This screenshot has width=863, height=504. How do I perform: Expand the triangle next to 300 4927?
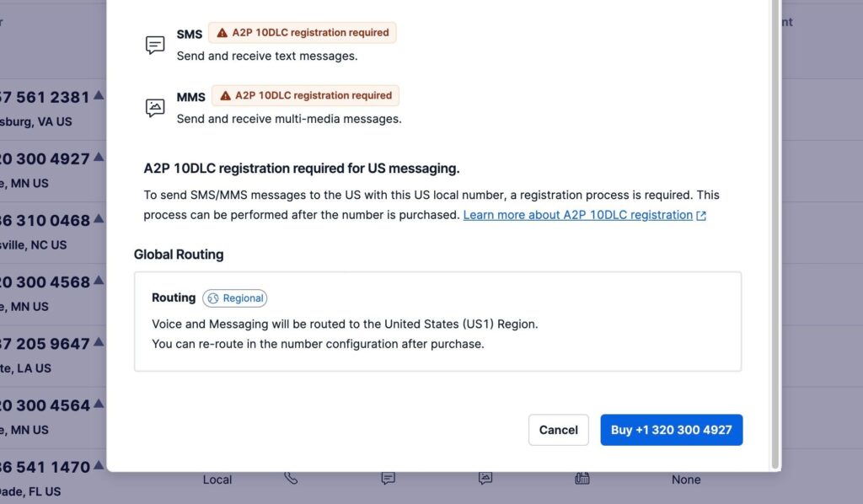click(x=99, y=157)
